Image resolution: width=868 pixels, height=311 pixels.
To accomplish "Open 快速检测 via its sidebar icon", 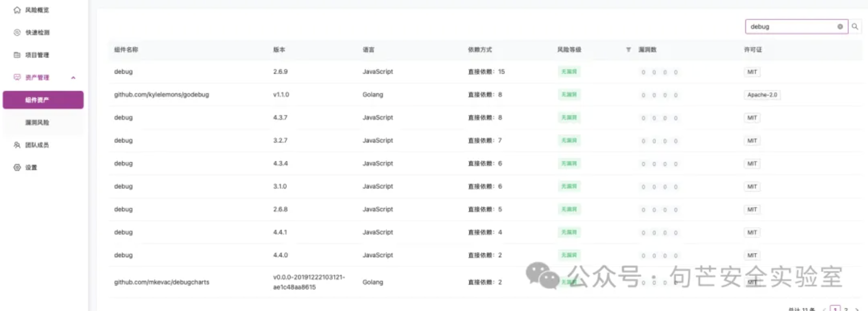I will pos(17,33).
